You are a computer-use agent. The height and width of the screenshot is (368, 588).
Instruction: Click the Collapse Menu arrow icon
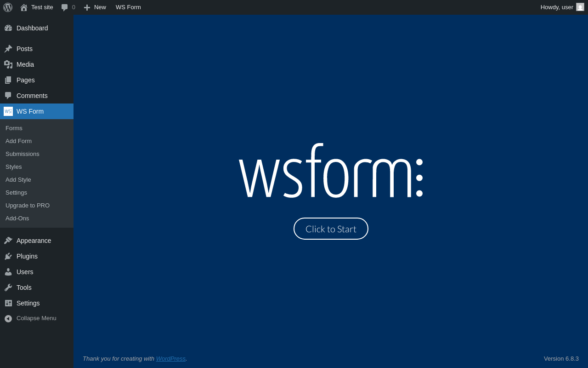click(x=8, y=318)
